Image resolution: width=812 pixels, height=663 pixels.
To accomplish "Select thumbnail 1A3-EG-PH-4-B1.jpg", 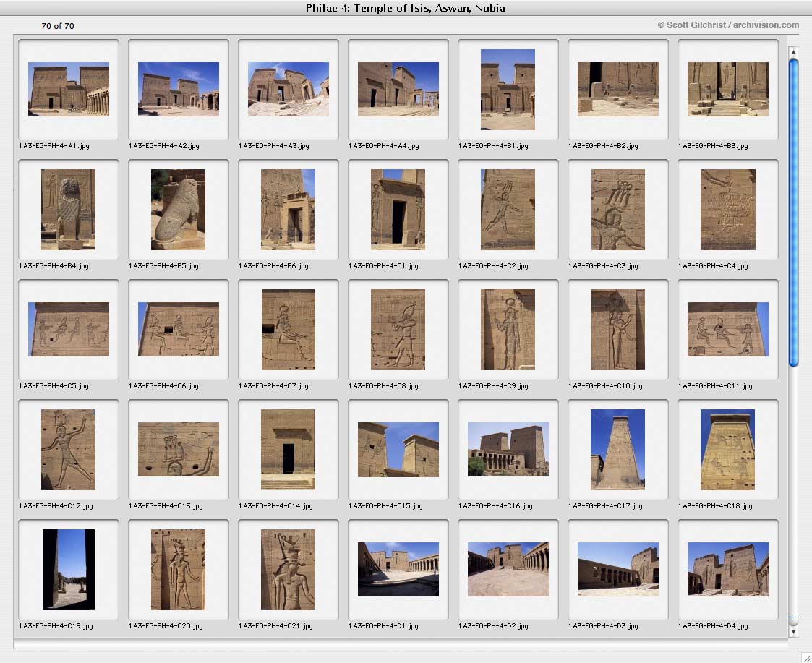I will point(508,89).
